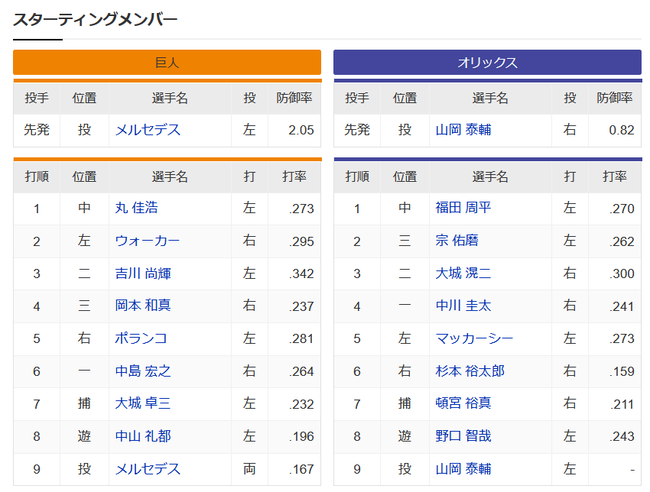
Task: Click the blue オリックス team header
Action: [x=488, y=63]
